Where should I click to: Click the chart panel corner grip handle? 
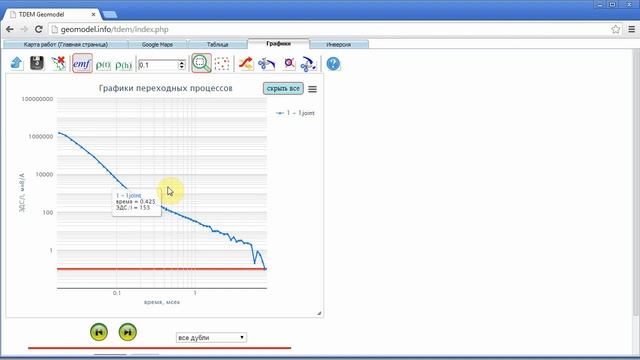pyautogui.click(x=319, y=313)
